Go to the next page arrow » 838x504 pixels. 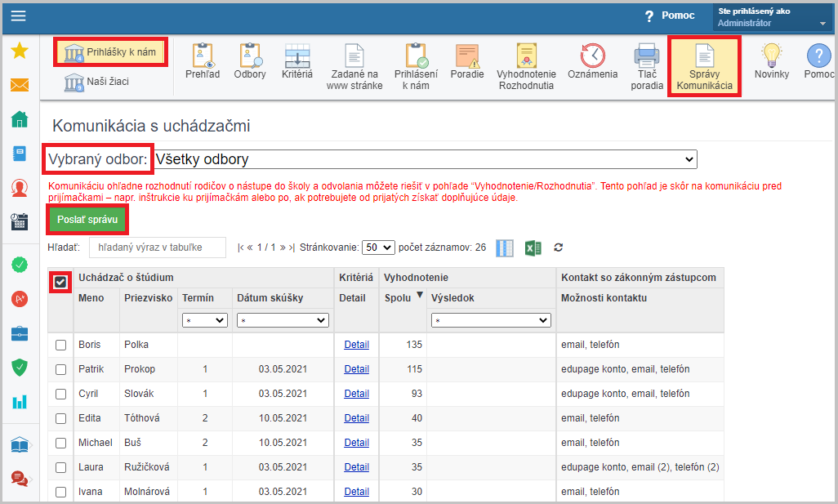click(x=283, y=248)
